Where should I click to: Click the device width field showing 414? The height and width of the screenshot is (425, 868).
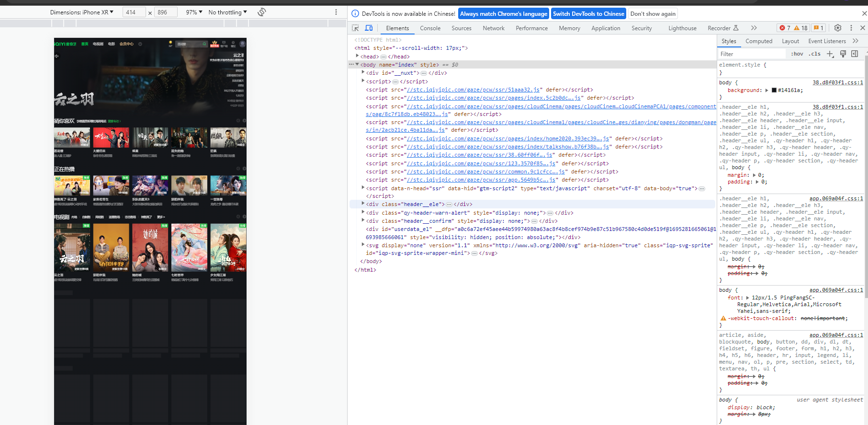coord(134,12)
